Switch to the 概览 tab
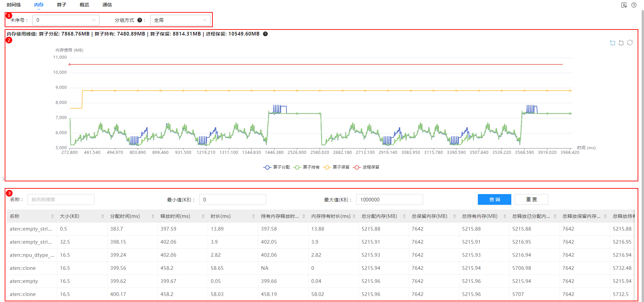The image size is (644, 302). [84, 5]
